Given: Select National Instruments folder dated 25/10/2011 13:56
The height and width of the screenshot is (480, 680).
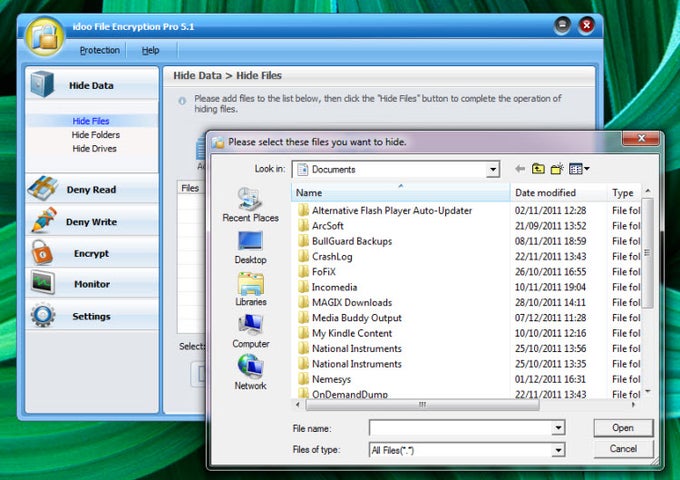Looking at the screenshot, I should 356,348.
